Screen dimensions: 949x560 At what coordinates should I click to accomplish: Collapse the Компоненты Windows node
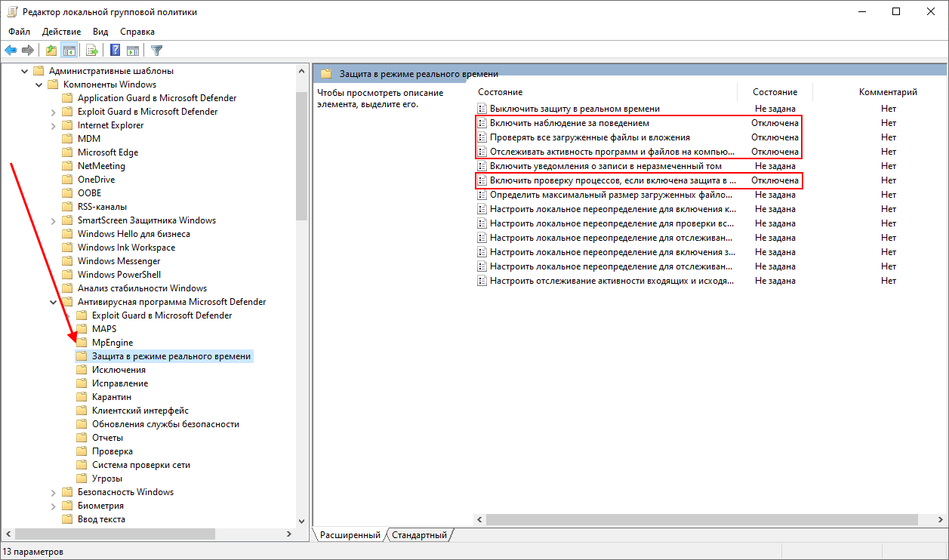(39, 85)
